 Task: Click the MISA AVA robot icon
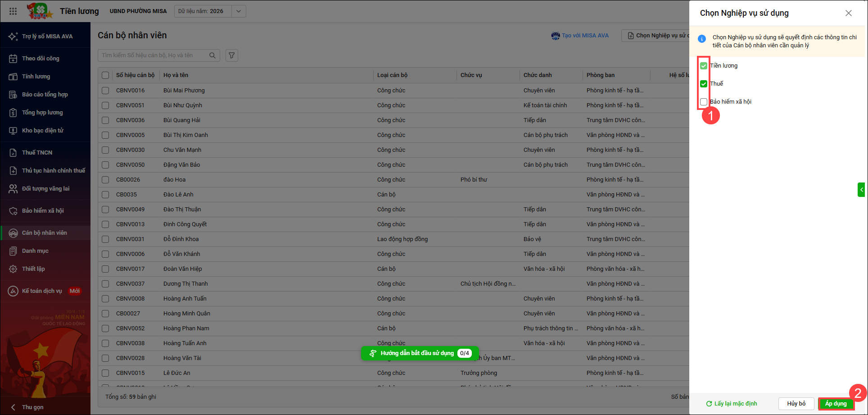point(556,36)
